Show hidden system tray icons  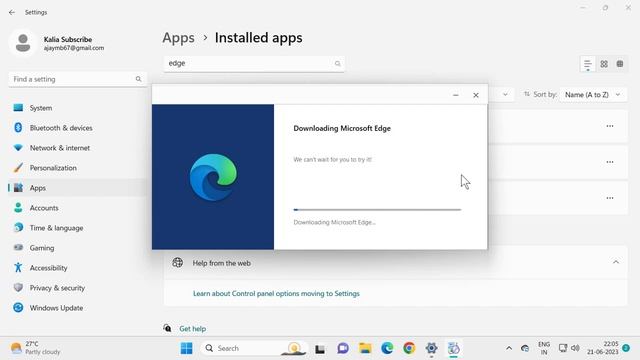click(509, 348)
